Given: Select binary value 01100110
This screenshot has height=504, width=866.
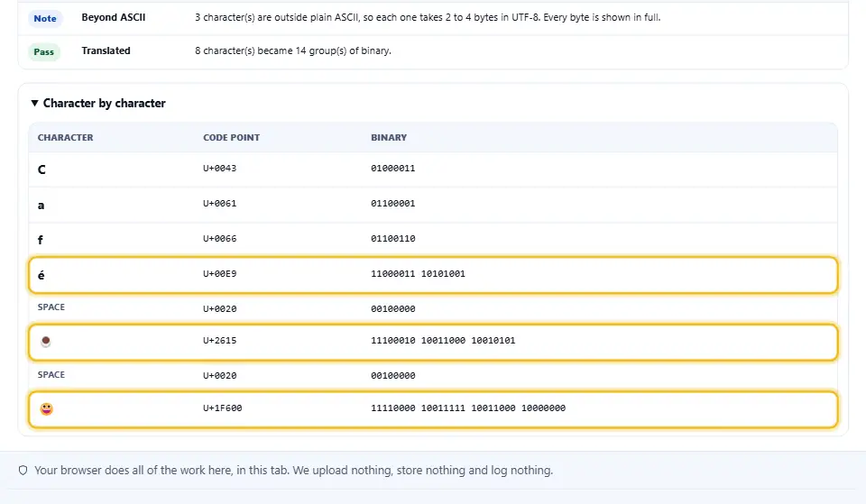Looking at the screenshot, I should tap(392, 239).
